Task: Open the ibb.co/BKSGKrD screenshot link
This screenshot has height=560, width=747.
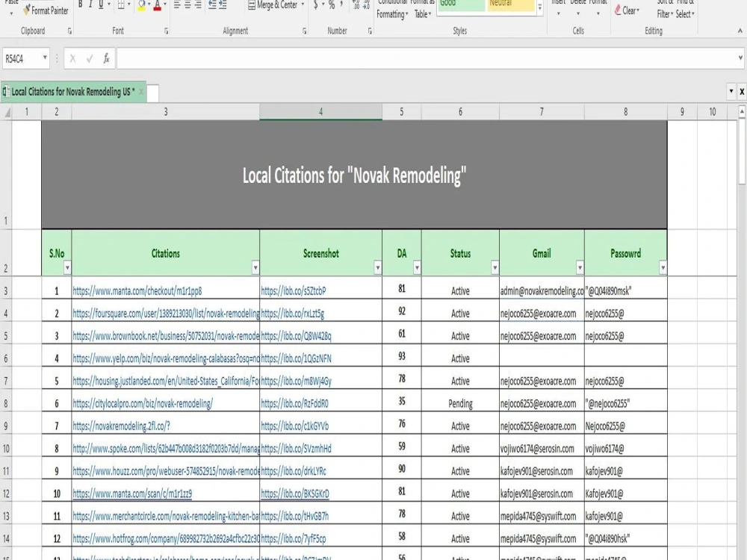Action: [x=295, y=494]
